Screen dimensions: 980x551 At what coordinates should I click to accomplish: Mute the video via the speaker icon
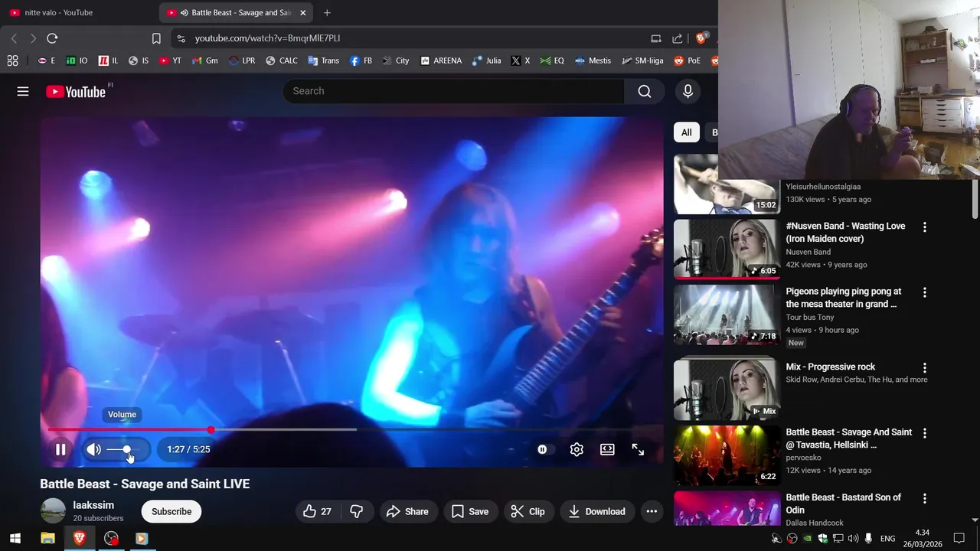93,450
